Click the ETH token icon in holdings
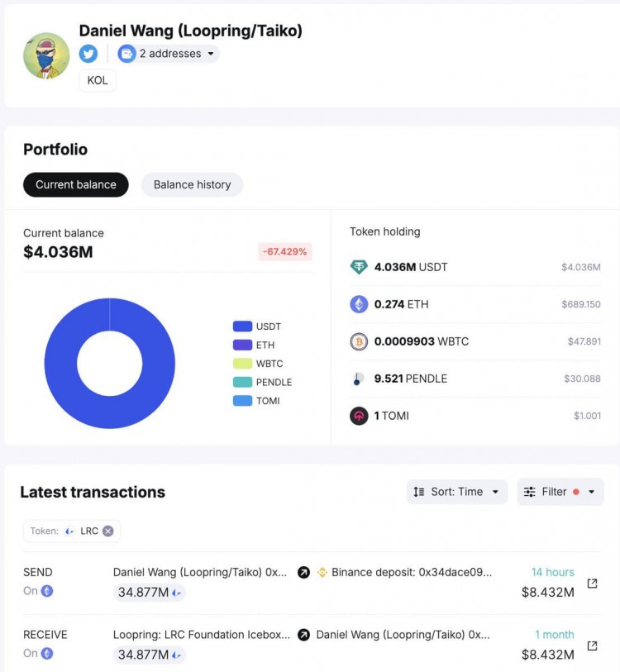620x672 pixels. [x=359, y=304]
